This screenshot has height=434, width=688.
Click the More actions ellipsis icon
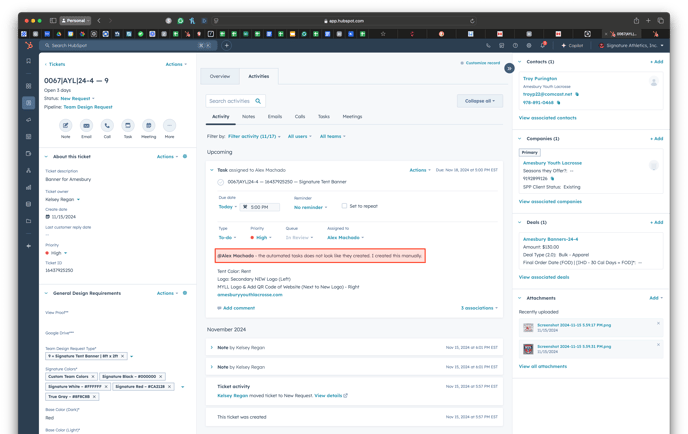(169, 126)
